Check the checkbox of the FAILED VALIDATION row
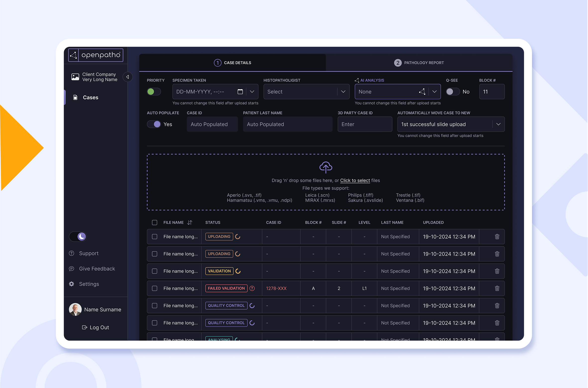 click(x=155, y=288)
